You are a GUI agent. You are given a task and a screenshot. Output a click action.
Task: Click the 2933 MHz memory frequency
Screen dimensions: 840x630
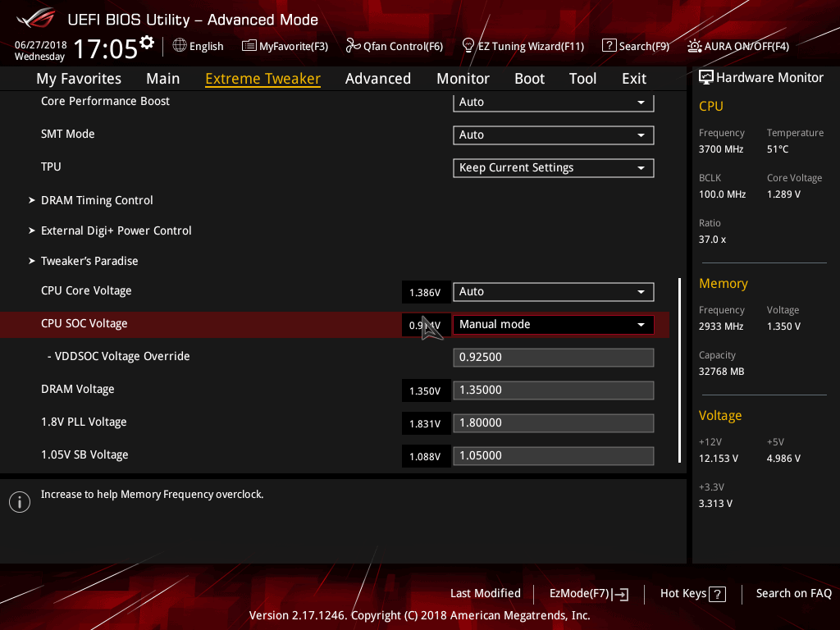[720, 326]
